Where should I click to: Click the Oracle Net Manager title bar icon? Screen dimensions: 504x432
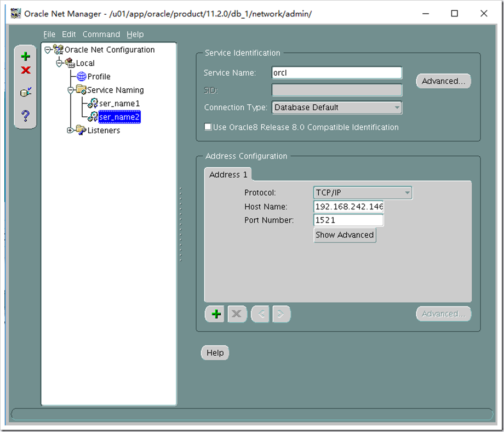[15, 14]
